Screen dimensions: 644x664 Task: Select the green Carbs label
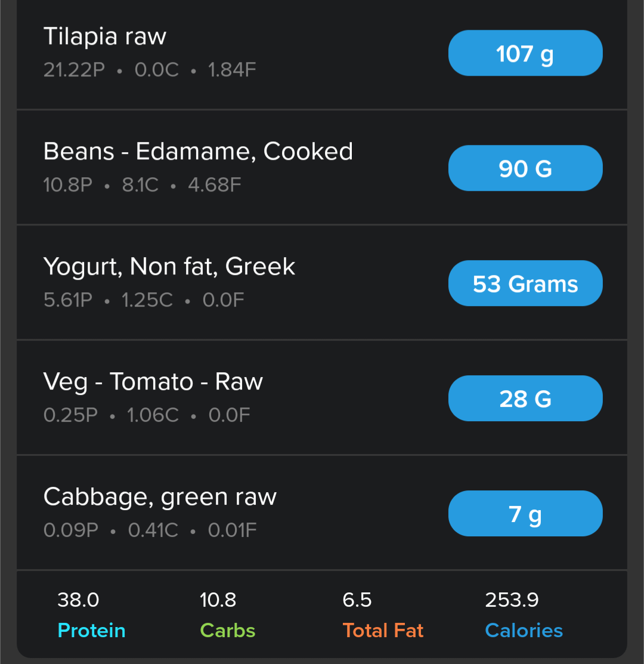228,631
